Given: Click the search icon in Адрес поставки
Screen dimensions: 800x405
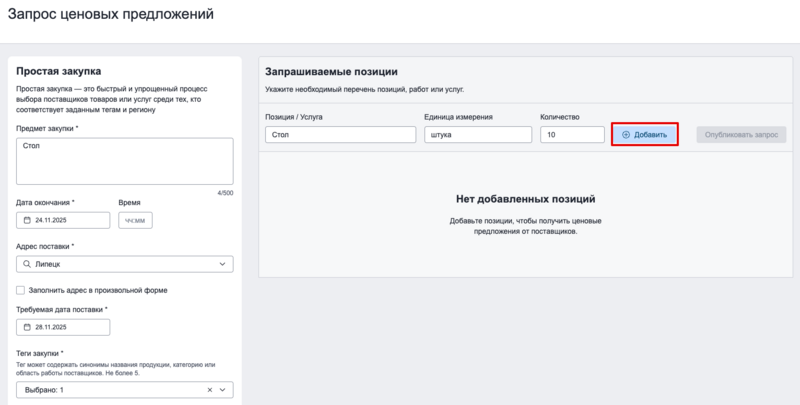Looking at the screenshot, I should (27, 264).
